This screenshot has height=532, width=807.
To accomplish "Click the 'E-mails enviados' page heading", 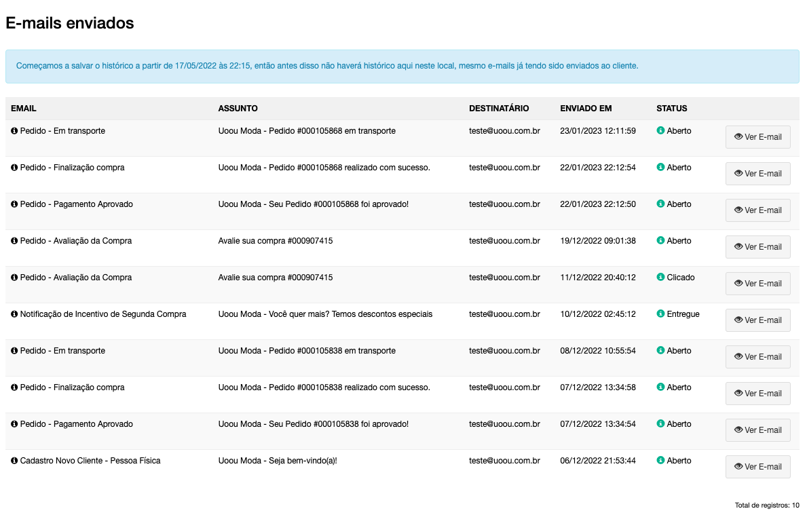I will pos(69,23).
